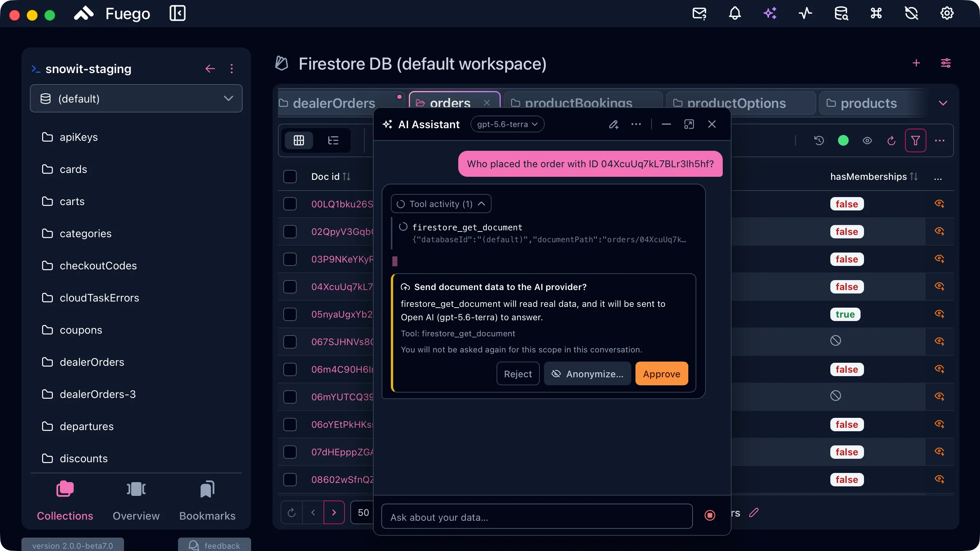Open the page size 50 selector

point(363,512)
